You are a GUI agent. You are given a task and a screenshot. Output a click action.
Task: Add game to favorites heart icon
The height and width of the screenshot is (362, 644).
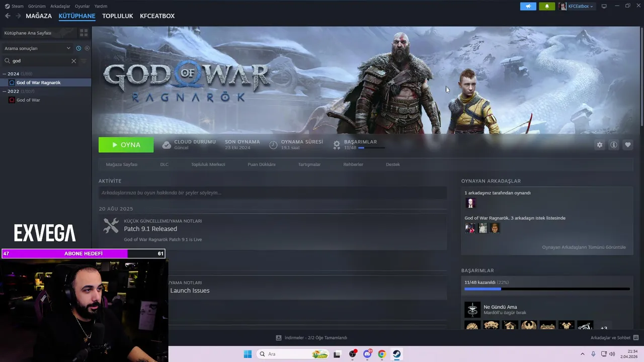(x=627, y=145)
